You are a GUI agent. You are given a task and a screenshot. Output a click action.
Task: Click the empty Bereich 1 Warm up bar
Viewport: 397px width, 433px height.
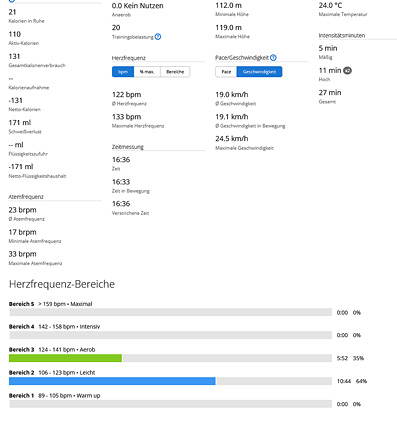coord(171,404)
